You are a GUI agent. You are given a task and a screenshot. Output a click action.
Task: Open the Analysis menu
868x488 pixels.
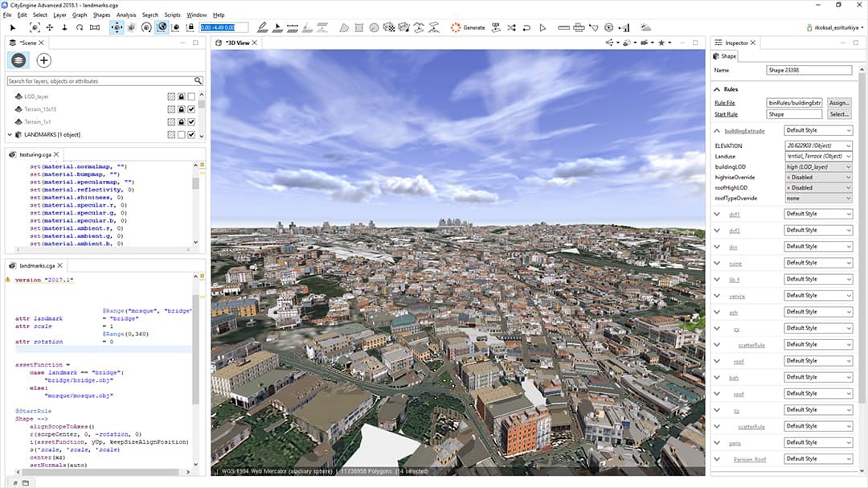click(x=126, y=15)
